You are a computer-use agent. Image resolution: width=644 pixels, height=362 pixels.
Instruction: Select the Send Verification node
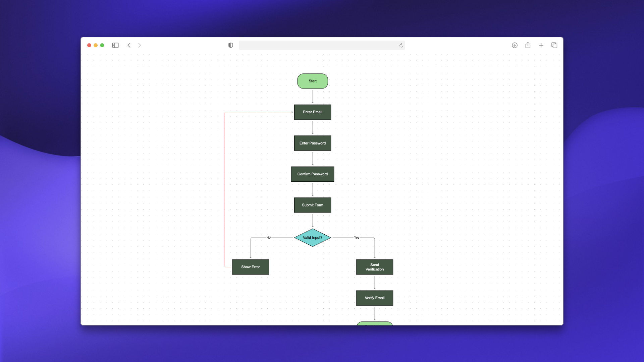click(x=374, y=267)
